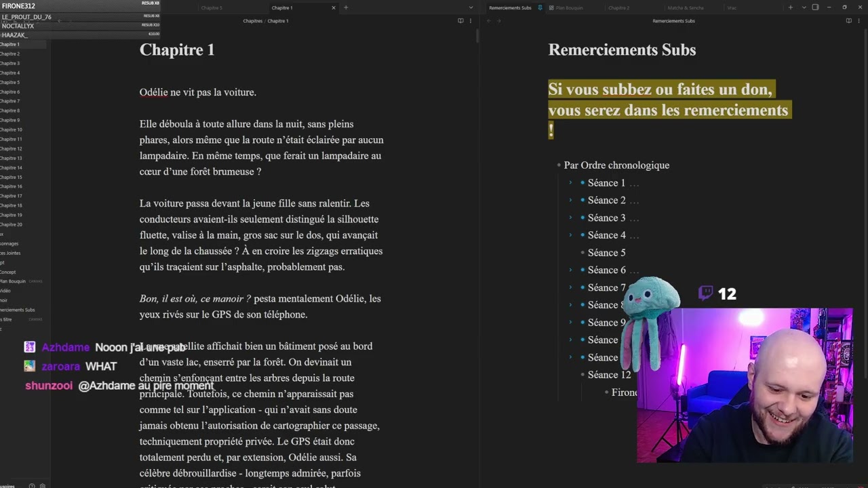Close the Chapitre 1 tab
The image size is (868, 488).
[333, 7]
